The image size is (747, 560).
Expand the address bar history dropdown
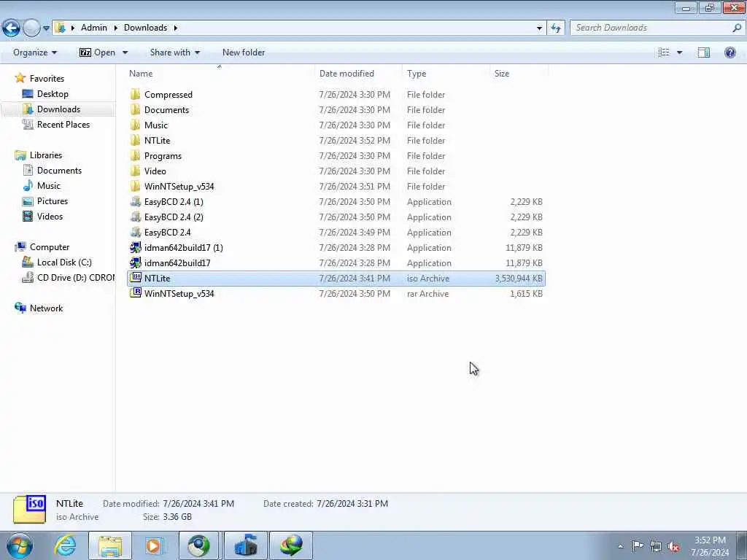pos(539,28)
